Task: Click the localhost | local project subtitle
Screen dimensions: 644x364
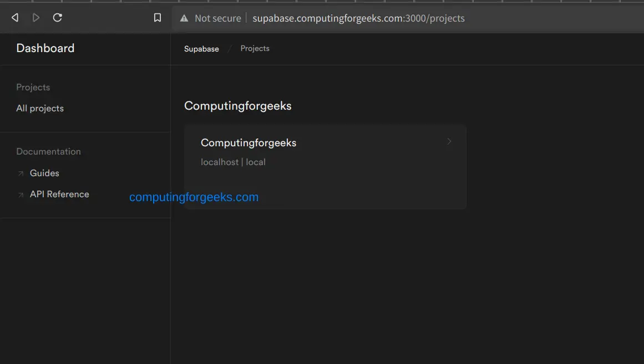Action: coord(233,162)
